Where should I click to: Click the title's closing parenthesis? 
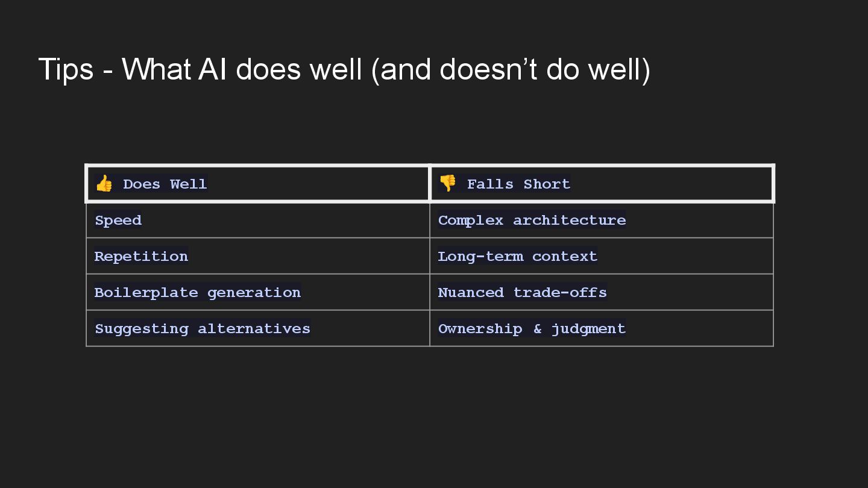[x=646, y=69]
